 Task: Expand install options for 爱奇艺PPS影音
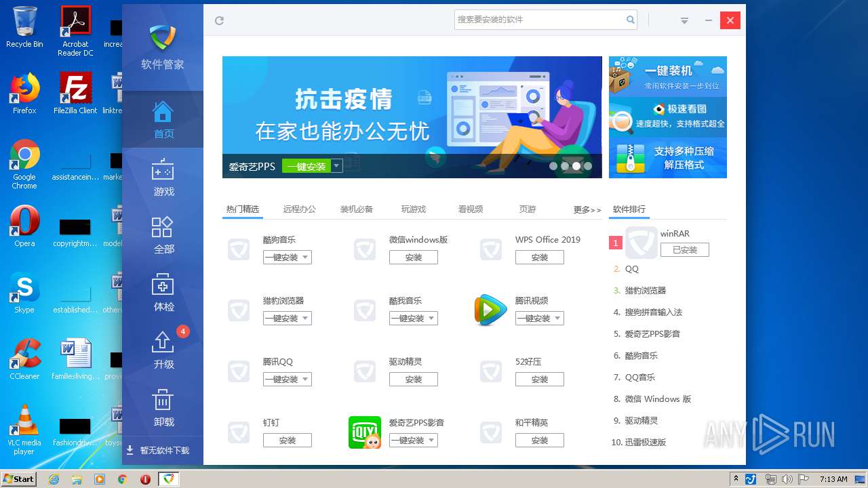(x=432, y=441)
